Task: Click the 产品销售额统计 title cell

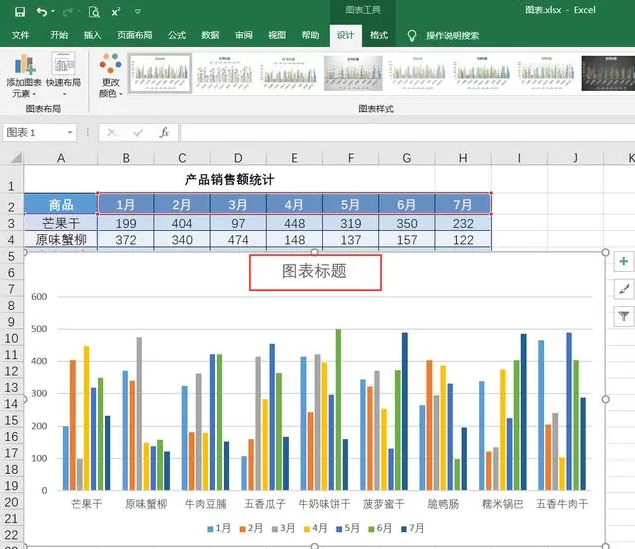Action: (230, 179)
